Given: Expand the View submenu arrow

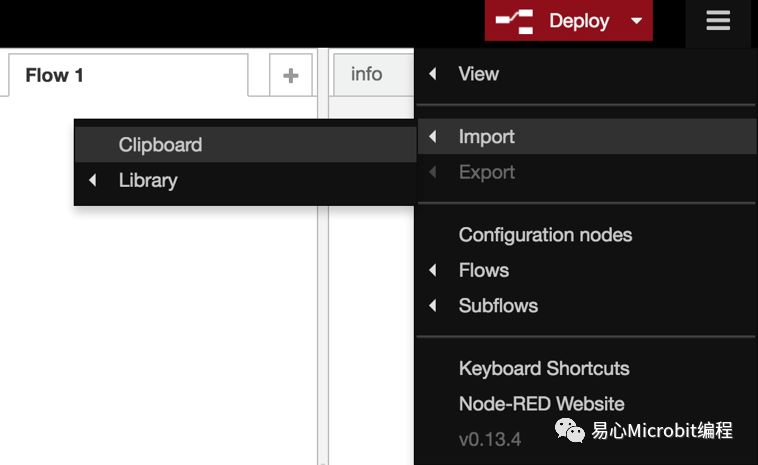Looking at the screenshot, I should [433, 74].
